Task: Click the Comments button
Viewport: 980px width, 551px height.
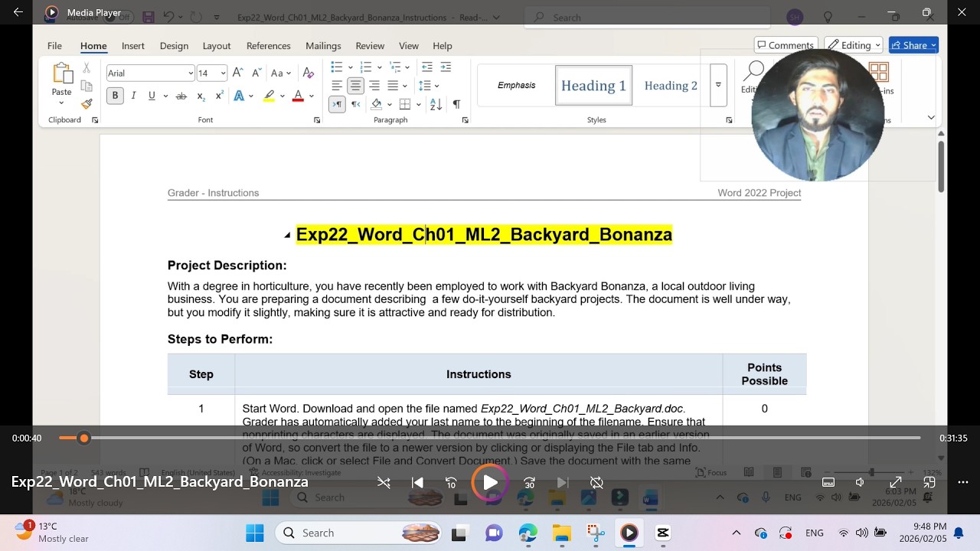Action: [x=786, y=45]
